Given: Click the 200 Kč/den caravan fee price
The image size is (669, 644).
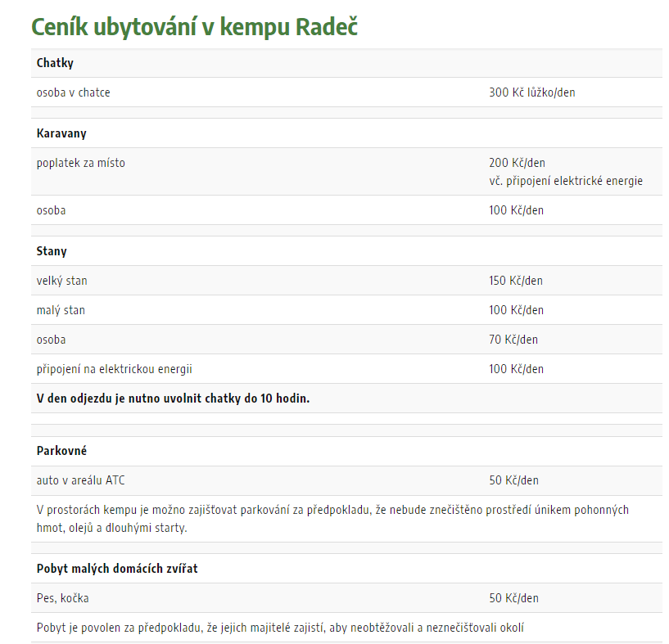Looking at the screenshot, I should pyautogui.click(x=517, y=163).
